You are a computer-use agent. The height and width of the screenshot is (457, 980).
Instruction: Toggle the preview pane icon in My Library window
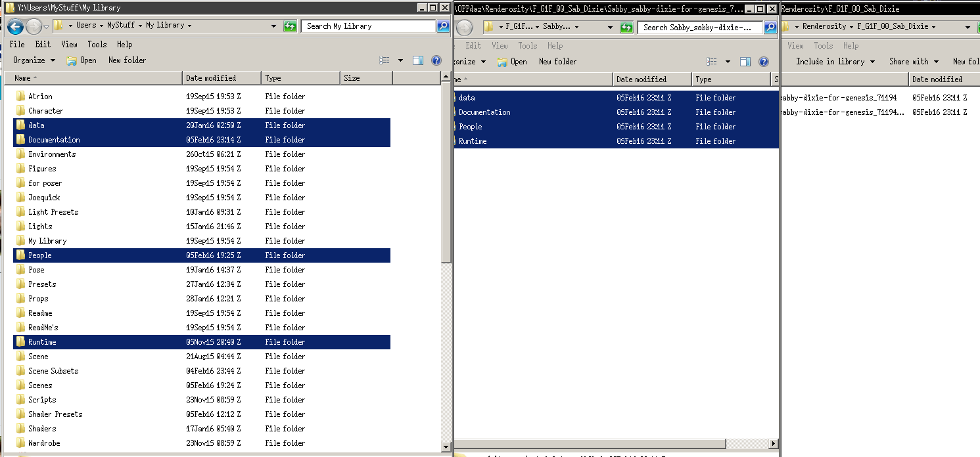pos(418,60)
